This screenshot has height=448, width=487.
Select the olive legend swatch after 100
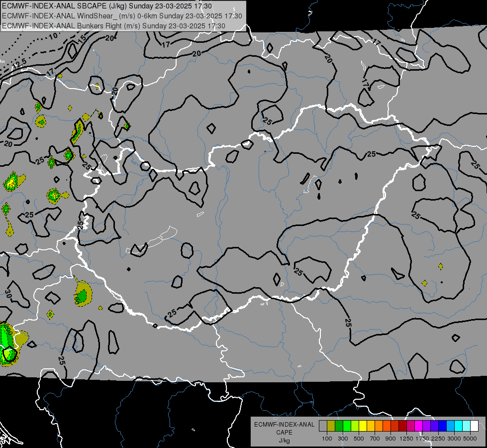pos(331,426)
